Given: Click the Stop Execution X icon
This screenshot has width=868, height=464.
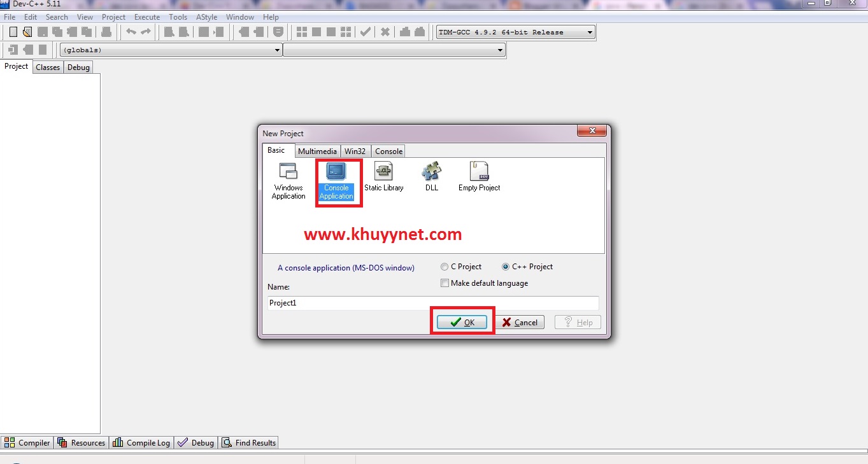Looking at the screenshot, I should click(x=385, y=32).
